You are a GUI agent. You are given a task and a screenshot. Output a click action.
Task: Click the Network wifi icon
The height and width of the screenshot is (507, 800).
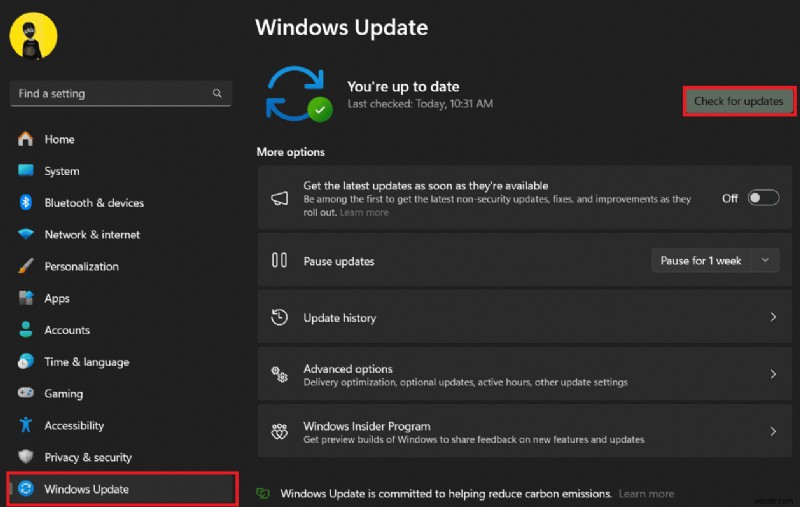tap(26, 234)
